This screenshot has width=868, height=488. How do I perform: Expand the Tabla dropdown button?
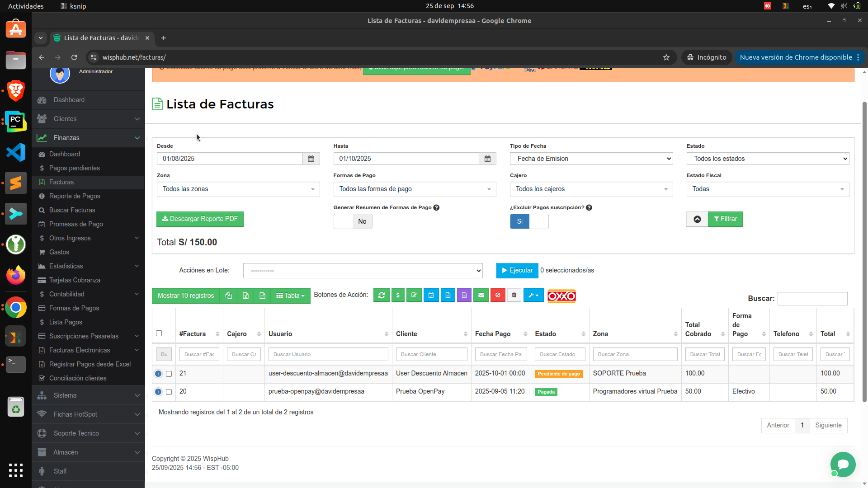[290, 296]
